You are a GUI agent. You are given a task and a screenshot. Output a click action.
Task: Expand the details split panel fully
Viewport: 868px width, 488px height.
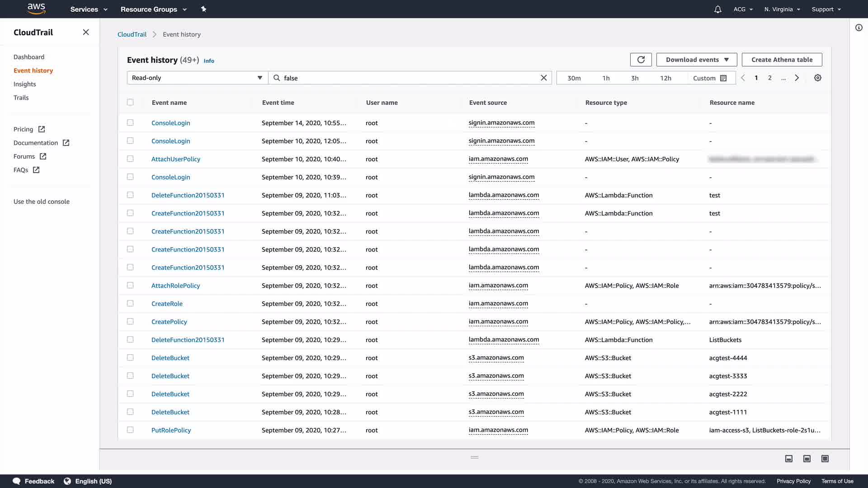coord(825,459)
